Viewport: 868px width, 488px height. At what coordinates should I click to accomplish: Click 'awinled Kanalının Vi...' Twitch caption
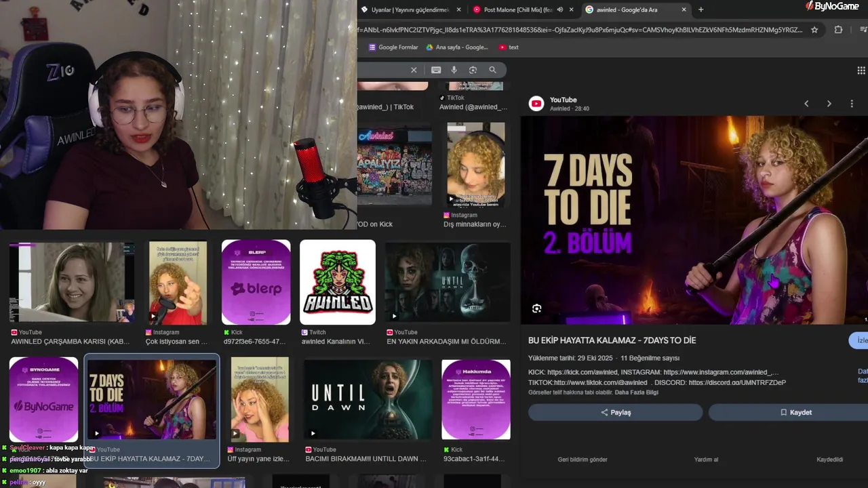(336, 342)
